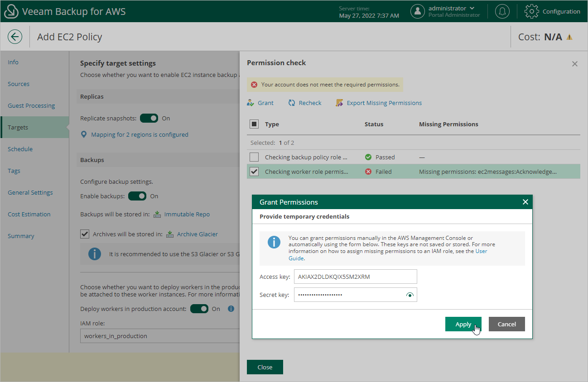Close the Permission check panel
Screen dimensions: 588x382
pyautogui.click(x=575, y=64)
